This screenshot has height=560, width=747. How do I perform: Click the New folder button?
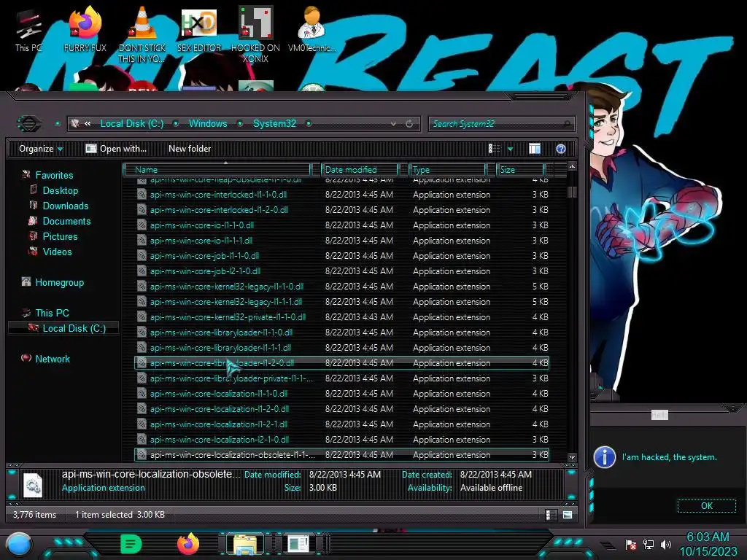tap(190, 149)
